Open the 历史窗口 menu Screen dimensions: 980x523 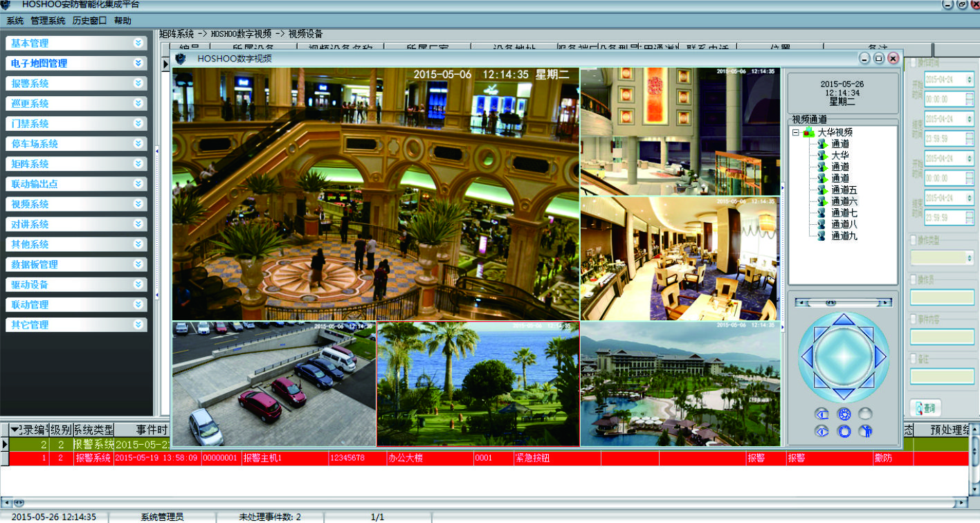pos(89,21)
